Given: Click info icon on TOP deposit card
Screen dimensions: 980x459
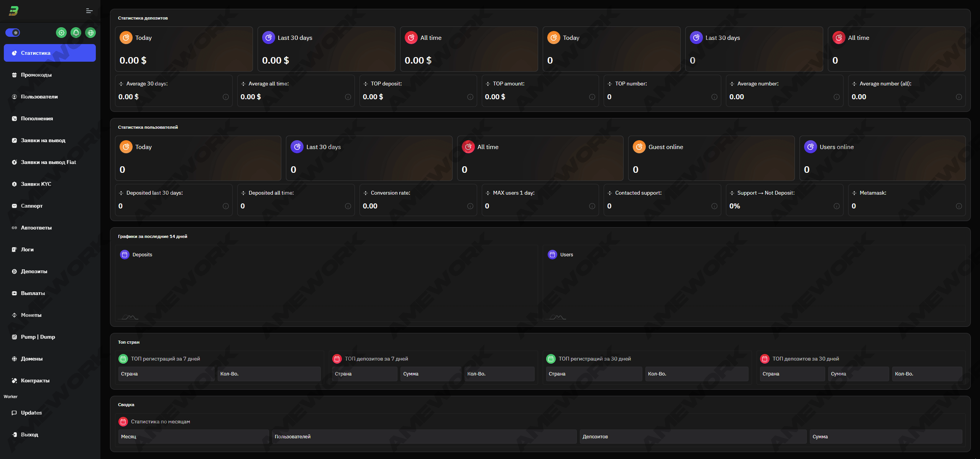Looking at the screenshot, I should [x=470, y=97].
